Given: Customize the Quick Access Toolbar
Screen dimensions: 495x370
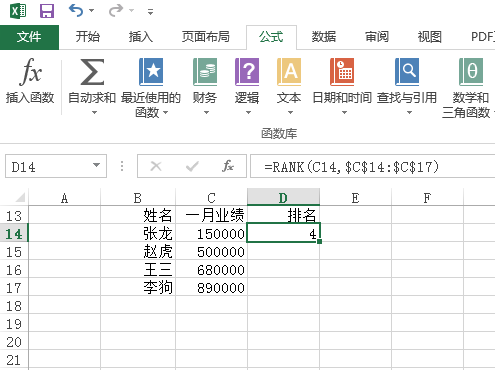Looking at the screenshot, I should pyautogui.click(x=150, y=12).
